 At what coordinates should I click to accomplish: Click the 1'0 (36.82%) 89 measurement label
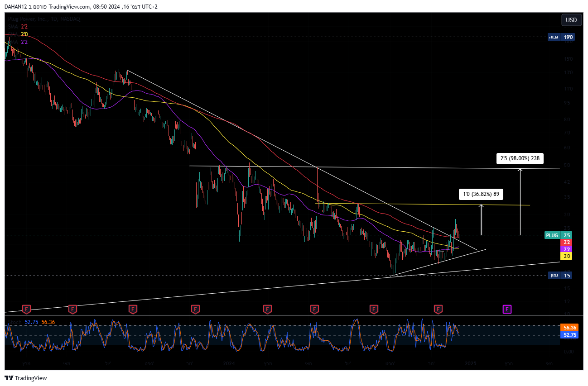[x=481, y=194]
